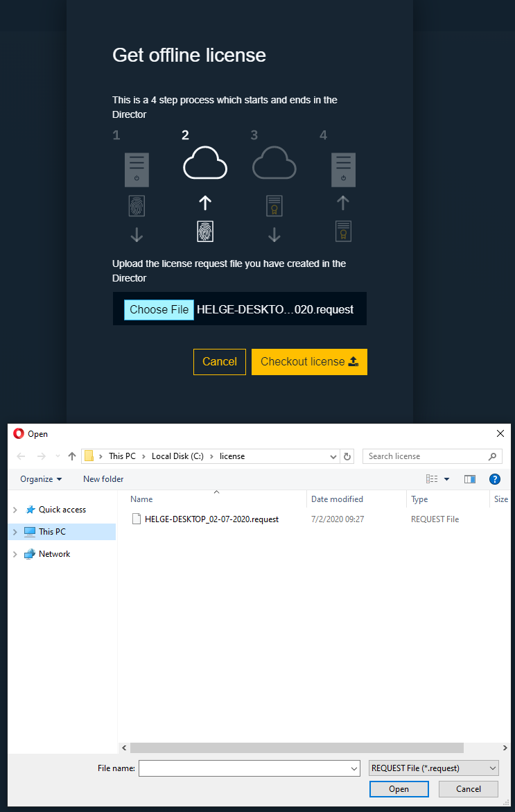Sort by the Size column header

coord(500,499)
